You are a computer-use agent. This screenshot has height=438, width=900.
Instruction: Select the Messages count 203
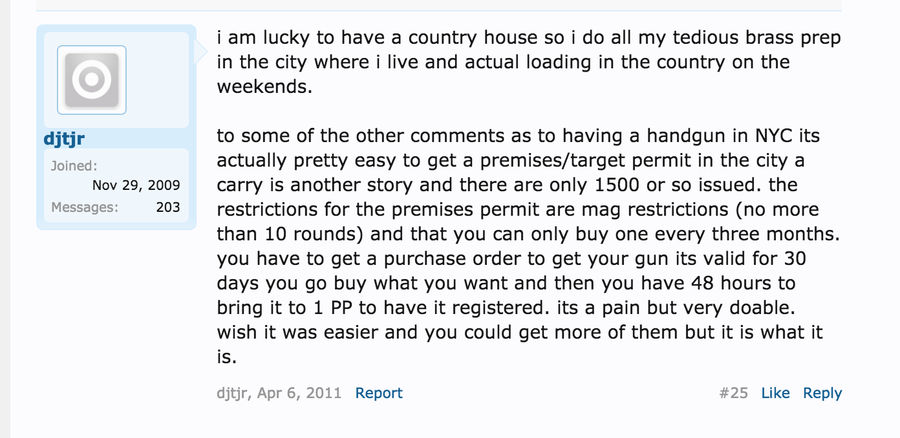pos(168,207)
